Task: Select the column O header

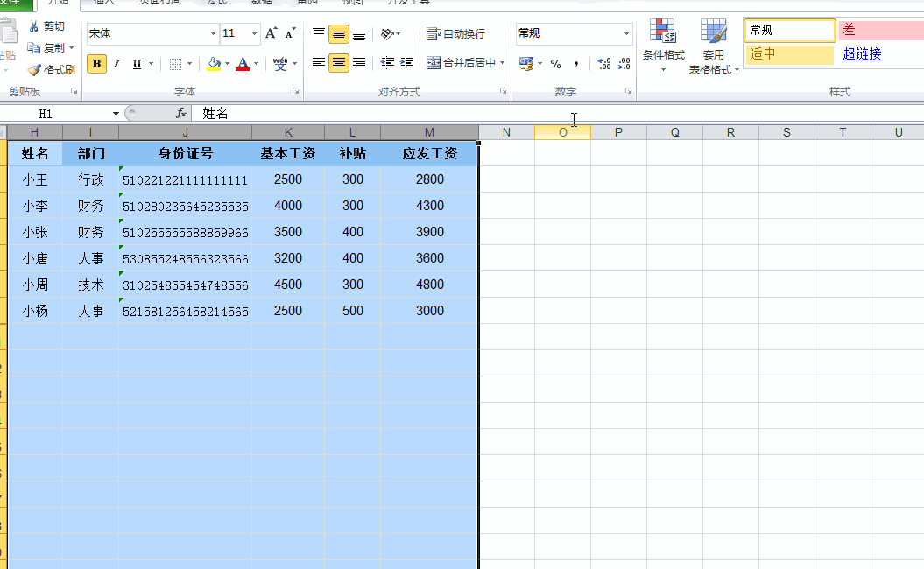Action: pos(562,132)
